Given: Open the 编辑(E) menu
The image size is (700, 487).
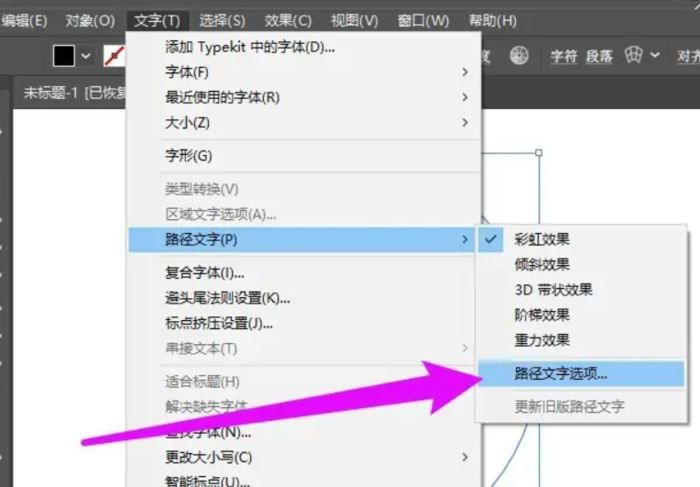Looking at the screenshot, I should (24, 21).
